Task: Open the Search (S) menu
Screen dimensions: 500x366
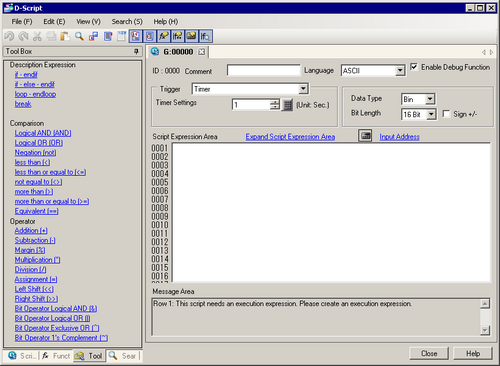Action: tap(127, 22)
